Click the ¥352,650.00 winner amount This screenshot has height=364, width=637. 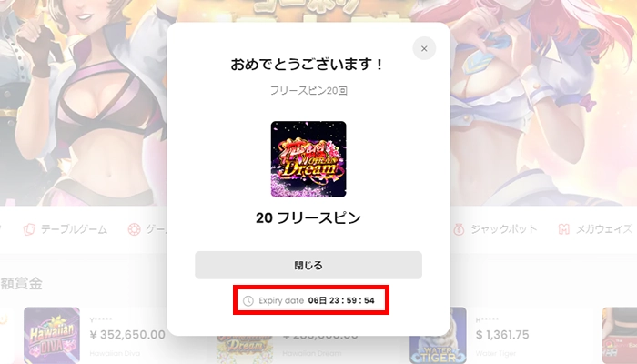[127, 335]
